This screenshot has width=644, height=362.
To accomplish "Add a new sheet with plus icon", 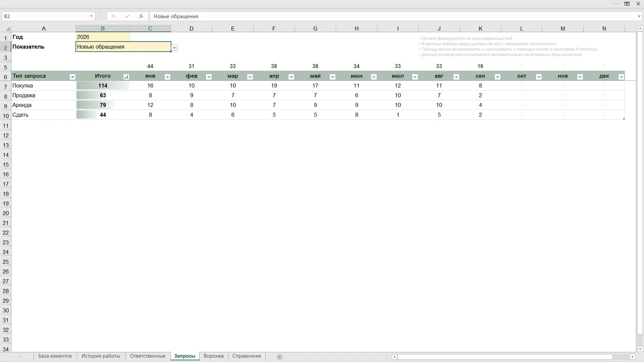I will [x=280, y=357].
